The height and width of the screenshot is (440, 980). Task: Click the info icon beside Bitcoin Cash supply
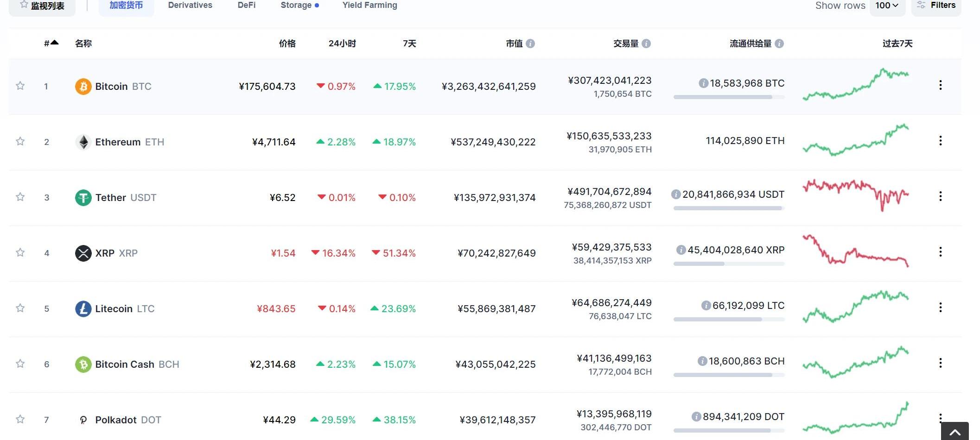pyautogui.click(x=702, y=361)
